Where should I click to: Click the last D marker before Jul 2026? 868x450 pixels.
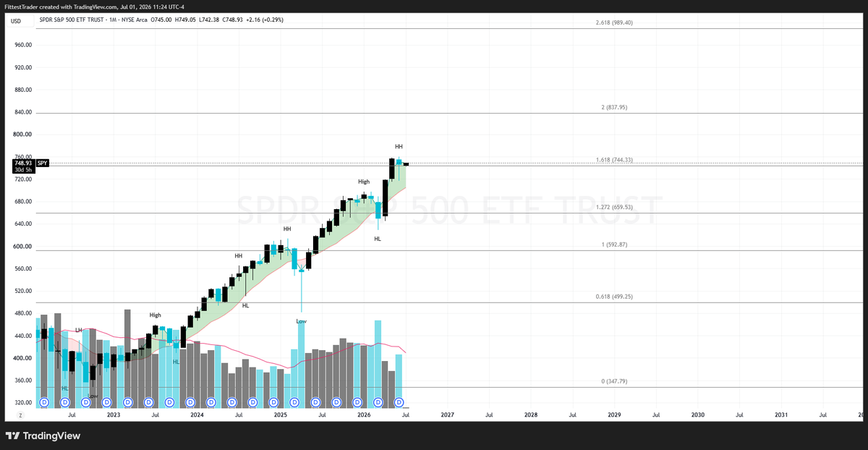[x=399, y=402]
